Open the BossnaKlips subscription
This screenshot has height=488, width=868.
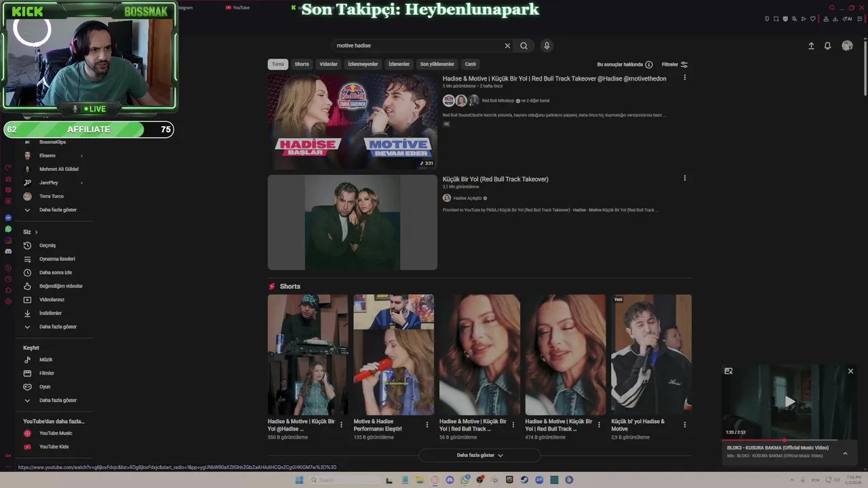click(52, 142)
